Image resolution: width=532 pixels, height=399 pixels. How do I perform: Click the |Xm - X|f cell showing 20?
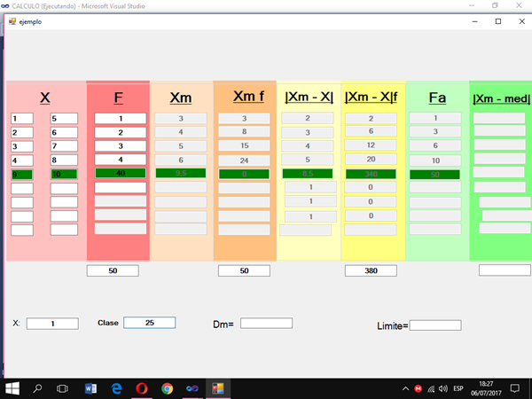click(371, 159)
